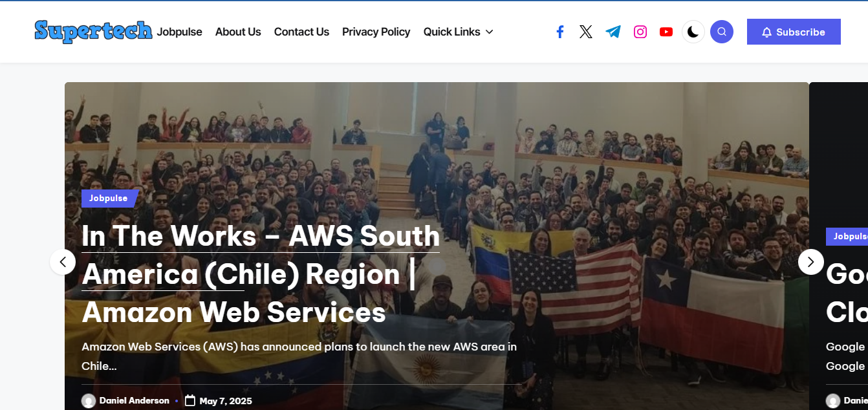This screenshot has height=410, width=868.
Task: Open the Facebook social icon
Action: tap(560, 32)
